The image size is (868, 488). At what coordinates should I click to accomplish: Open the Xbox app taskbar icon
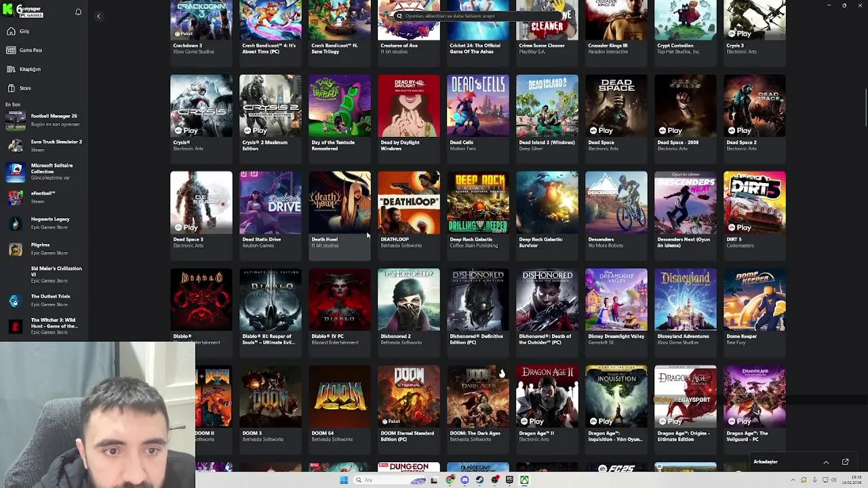(x=524, y=480)
